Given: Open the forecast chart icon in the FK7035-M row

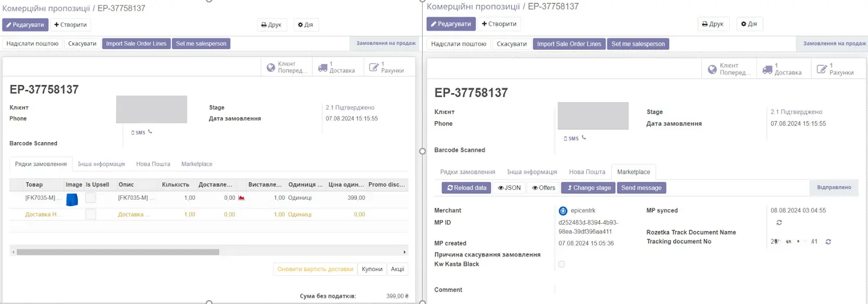Looking at the screenshot, I should (x=241, y=198).
